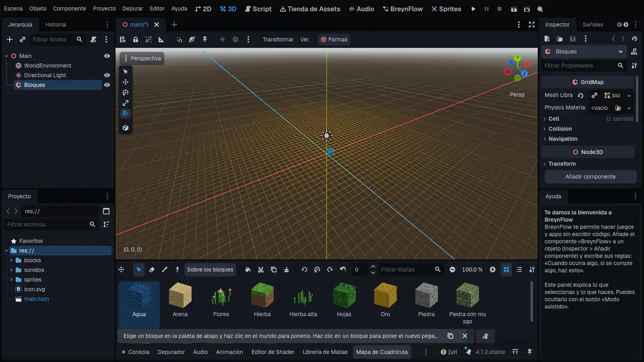Open the Sobre los bloques dropdown

[x=210, y=270]
